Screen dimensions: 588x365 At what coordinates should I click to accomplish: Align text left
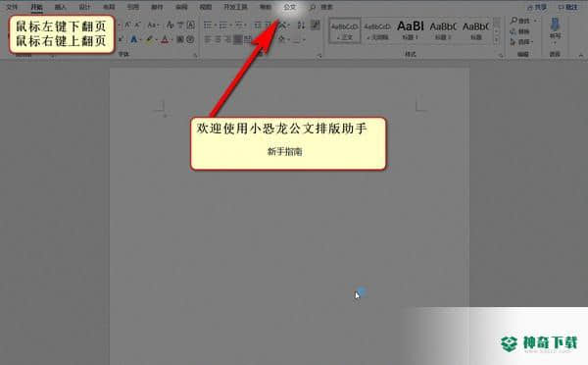(208, 39)
